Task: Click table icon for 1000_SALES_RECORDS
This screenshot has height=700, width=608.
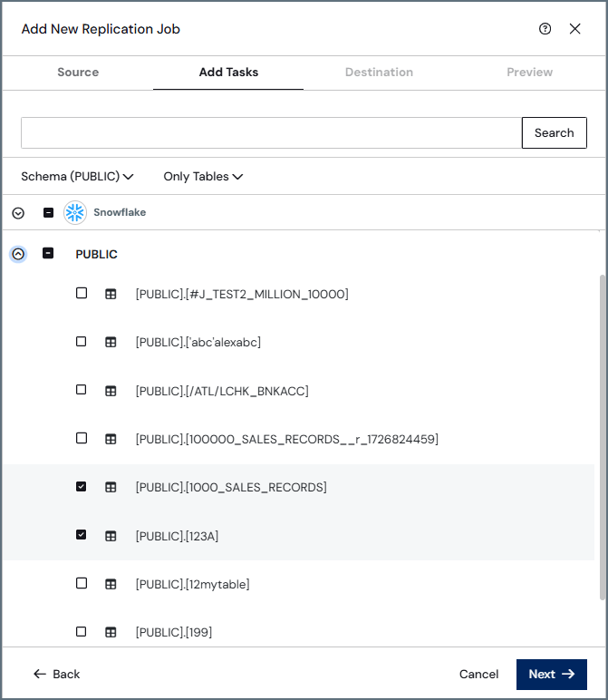Action: coord(111,488)
